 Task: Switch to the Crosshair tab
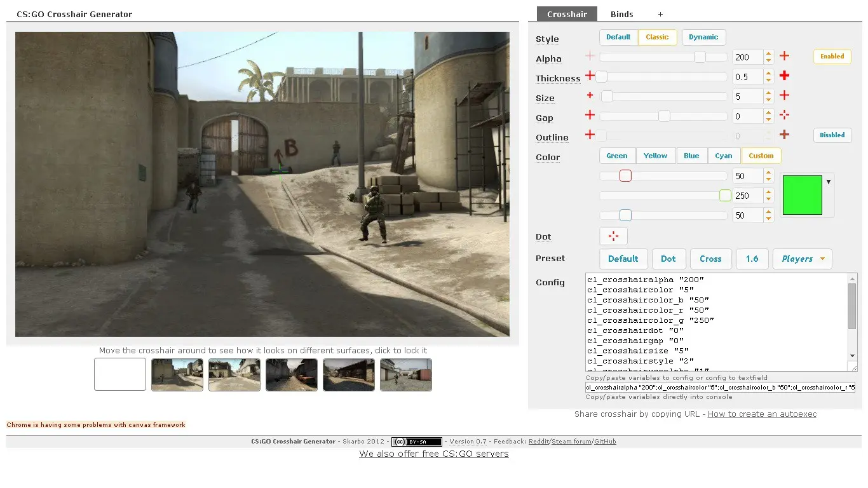click(567, 14)
